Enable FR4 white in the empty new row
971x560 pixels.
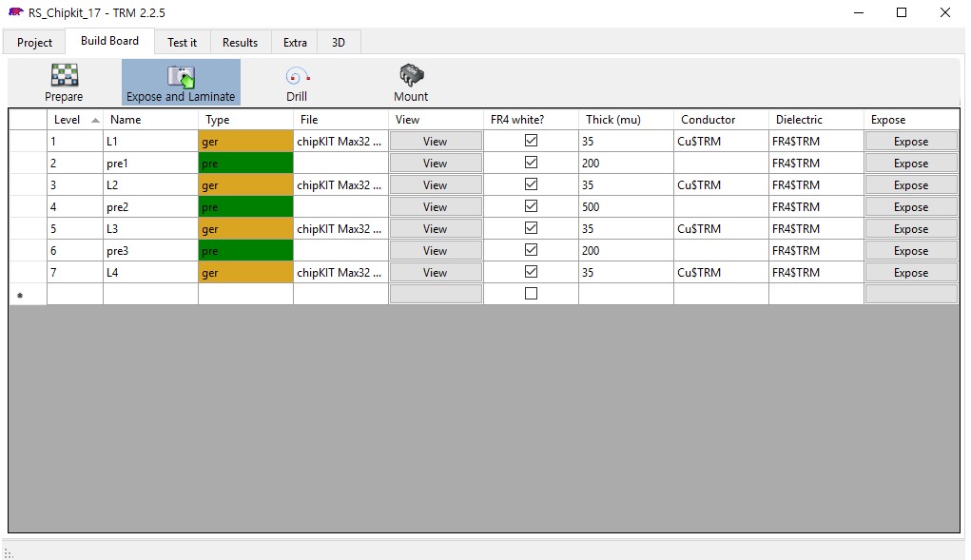[x=531, y=294]
